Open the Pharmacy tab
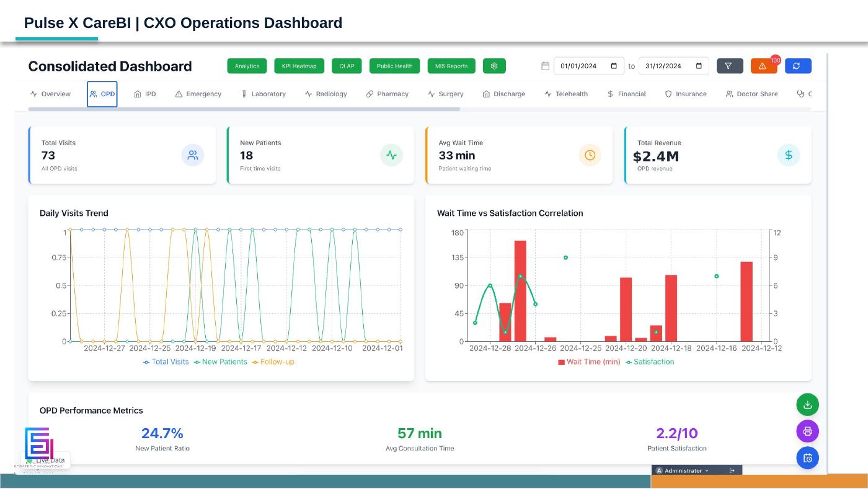The height and width of the screenshot is (489, 868). [387, 94]
